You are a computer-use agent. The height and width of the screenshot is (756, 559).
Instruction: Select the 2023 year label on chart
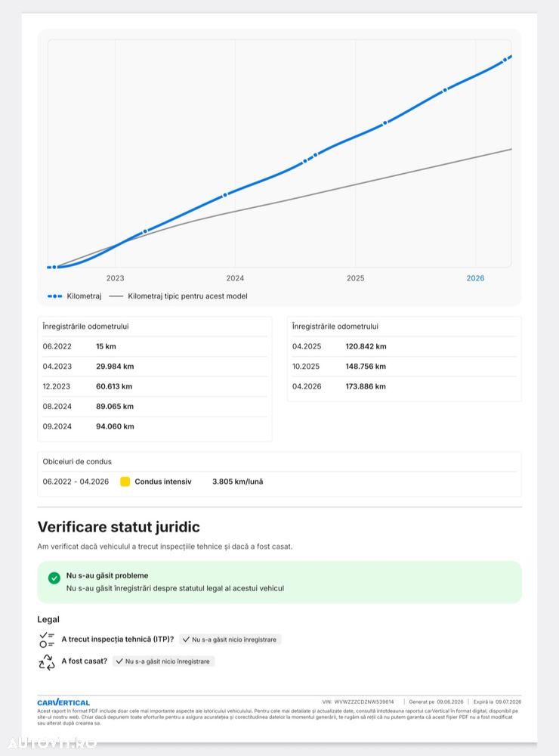click(115, 278)
